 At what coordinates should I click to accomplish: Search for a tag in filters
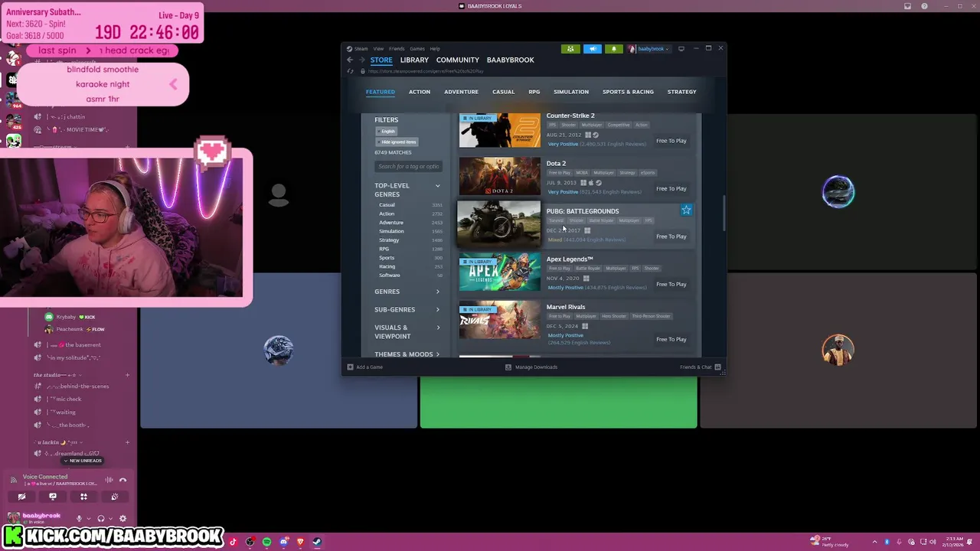[x=408, y=166]
